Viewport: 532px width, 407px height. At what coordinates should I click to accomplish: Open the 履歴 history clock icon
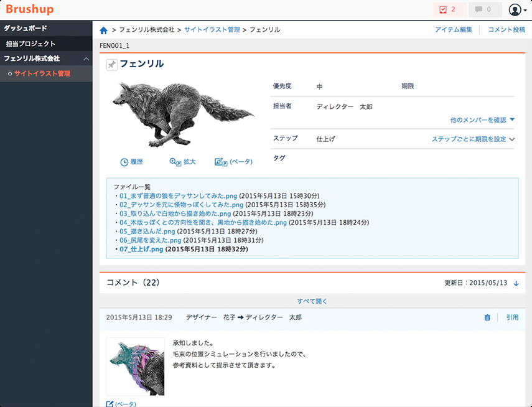click(124, 162)
